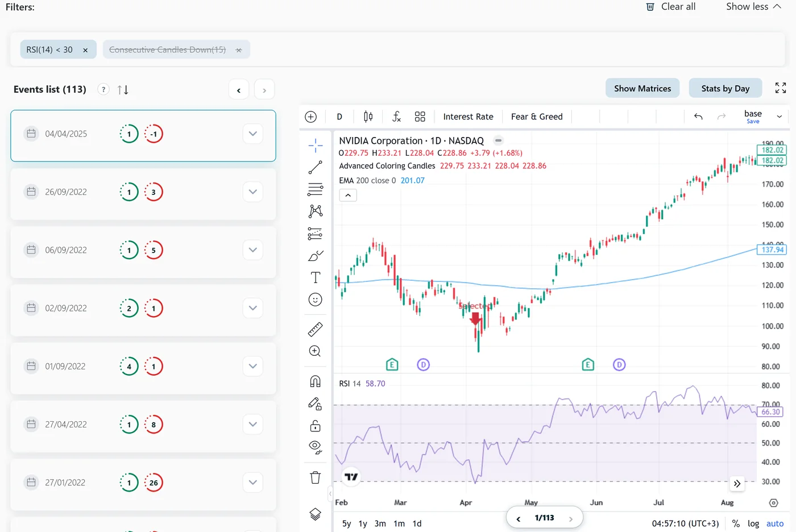
Task: Click the Show Matrices button
Action: pyautogui.click(x=642, y=88)
